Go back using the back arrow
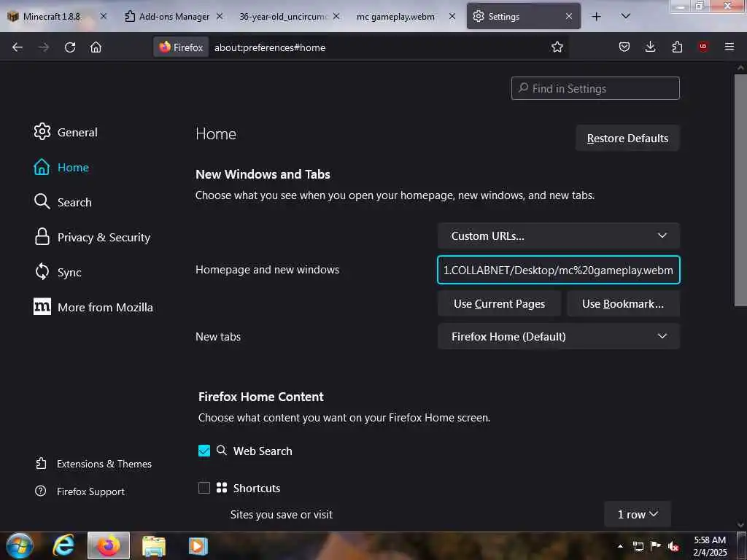 point(18,47)
